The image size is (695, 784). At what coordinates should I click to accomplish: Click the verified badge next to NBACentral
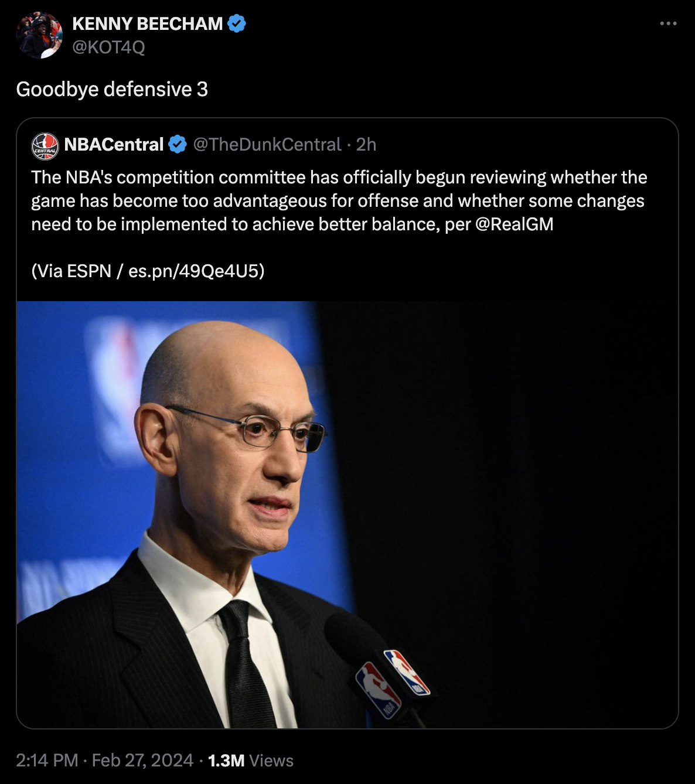coord(178,144)
